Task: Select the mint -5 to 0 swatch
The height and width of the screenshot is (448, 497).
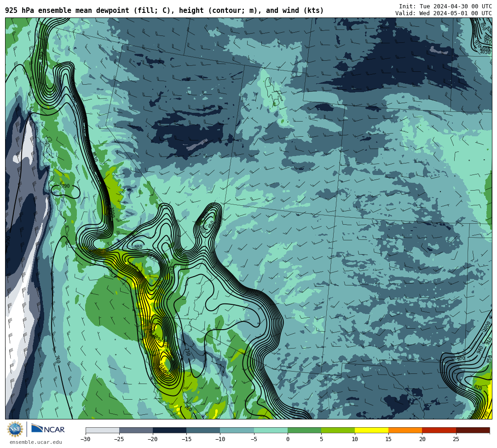Action: click(271, 430)
